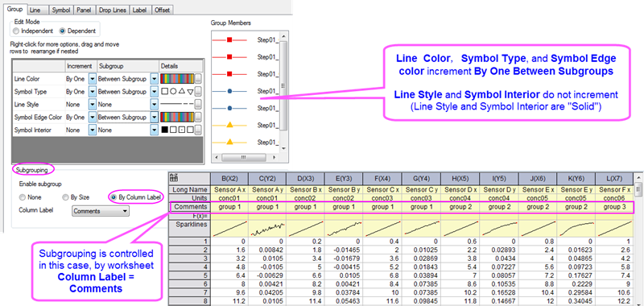Viewport: 644px width, 306px height.
Task: Click the Symbol Edge Color palette swatch
Action: 176,117
